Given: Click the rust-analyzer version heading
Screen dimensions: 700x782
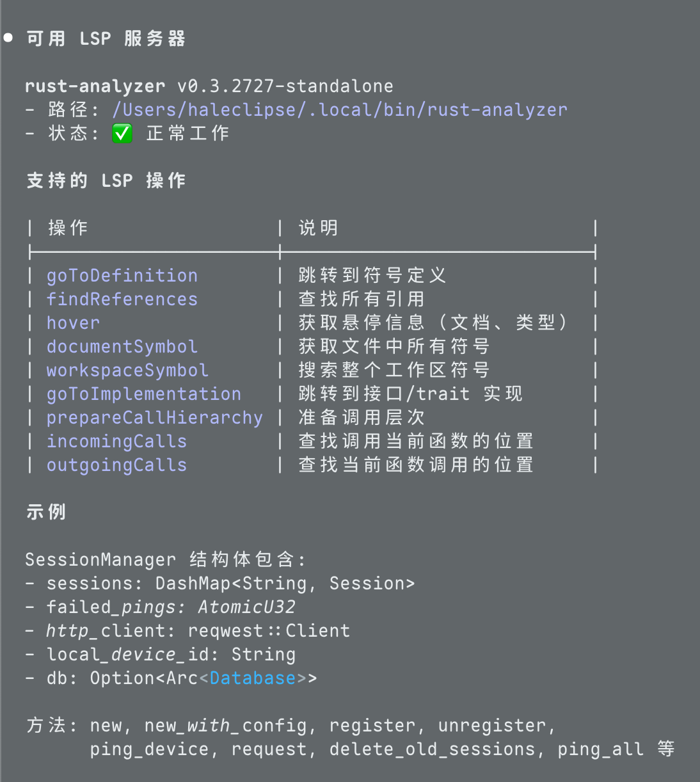Looking at the screenshot, I should (209, 86).
